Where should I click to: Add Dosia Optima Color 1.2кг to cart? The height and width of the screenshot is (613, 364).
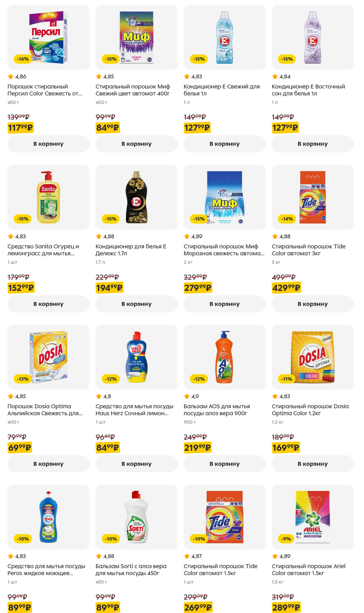(312, 464)
